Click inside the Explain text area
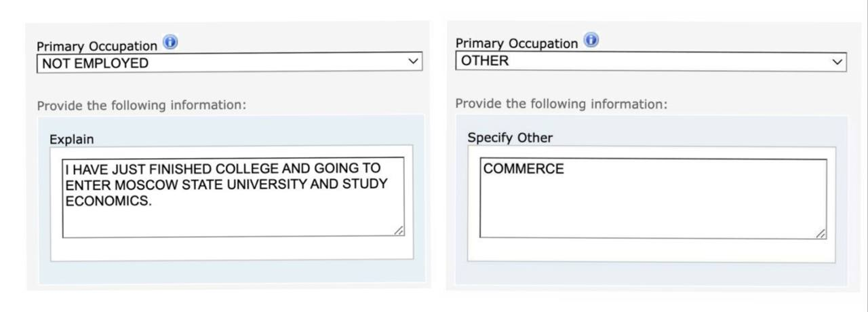The width and height of the screenshot is (868, 312). coord(233,217)
